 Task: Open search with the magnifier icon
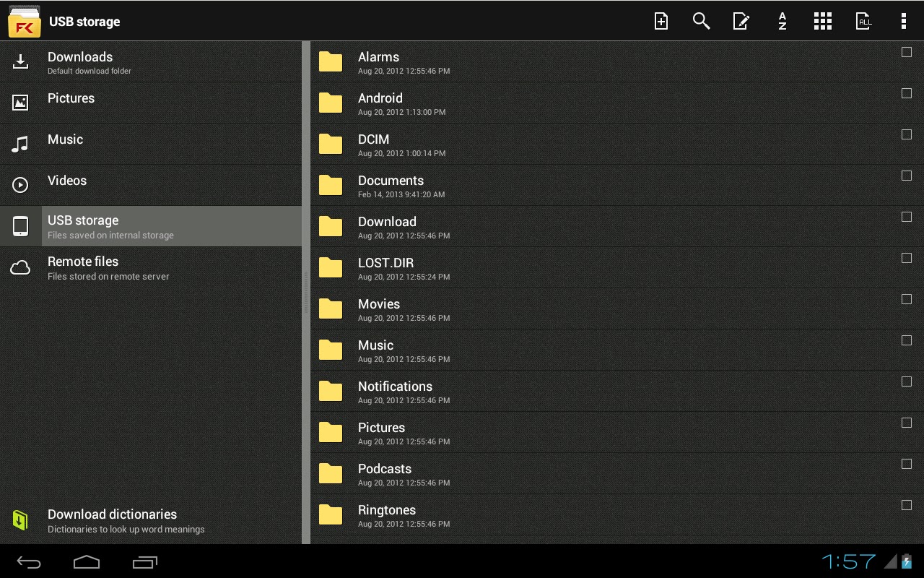click(x=701, y=21)
